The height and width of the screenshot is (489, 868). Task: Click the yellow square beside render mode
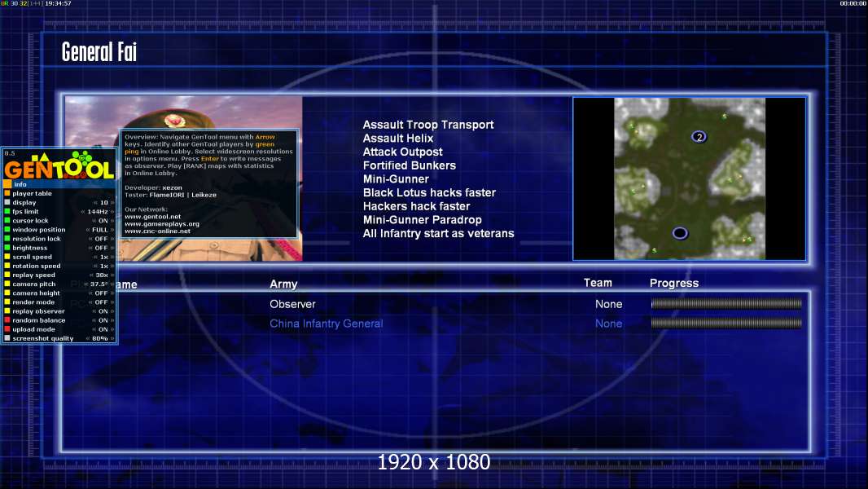[7, 302]
